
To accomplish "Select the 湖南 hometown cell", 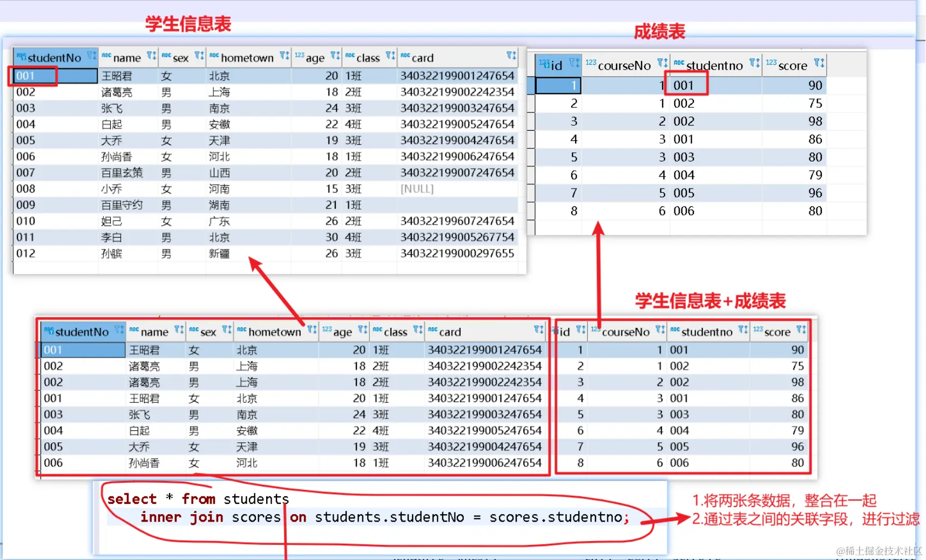I will point(219,205).
